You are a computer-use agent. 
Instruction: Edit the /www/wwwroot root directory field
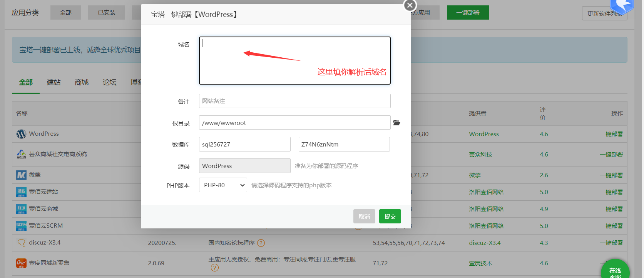pos(295,123)
